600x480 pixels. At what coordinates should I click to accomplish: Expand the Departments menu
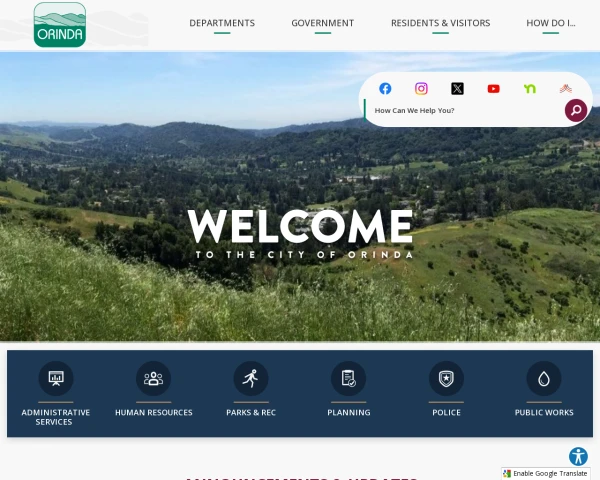tap(222, 23)
